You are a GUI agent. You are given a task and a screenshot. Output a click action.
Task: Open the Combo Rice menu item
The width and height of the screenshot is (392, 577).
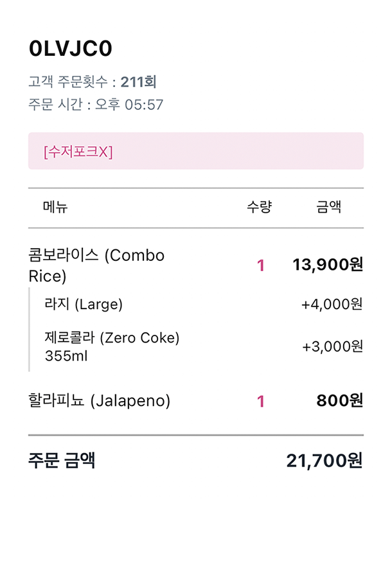[x=96, y=265]
